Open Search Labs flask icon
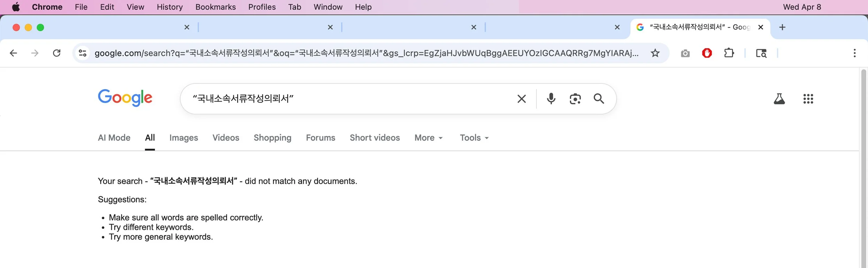868x268 pixels. coord(779,99)
